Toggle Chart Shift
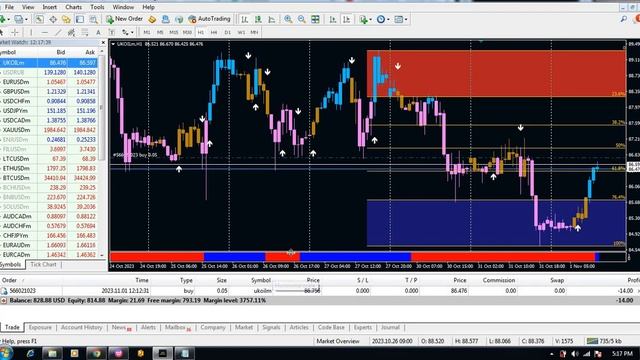Viewport: 640px width, 360px height. coord(346,19)
